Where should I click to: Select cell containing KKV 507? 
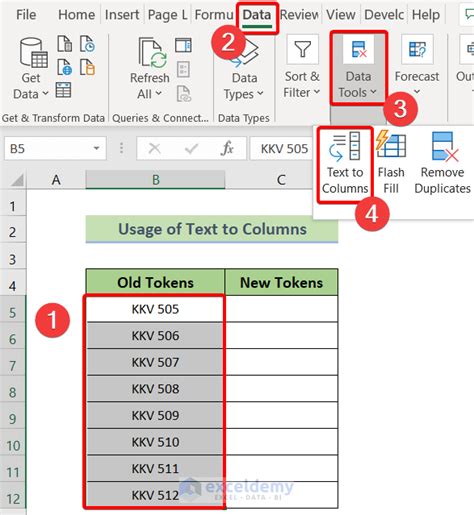[155, 362]
